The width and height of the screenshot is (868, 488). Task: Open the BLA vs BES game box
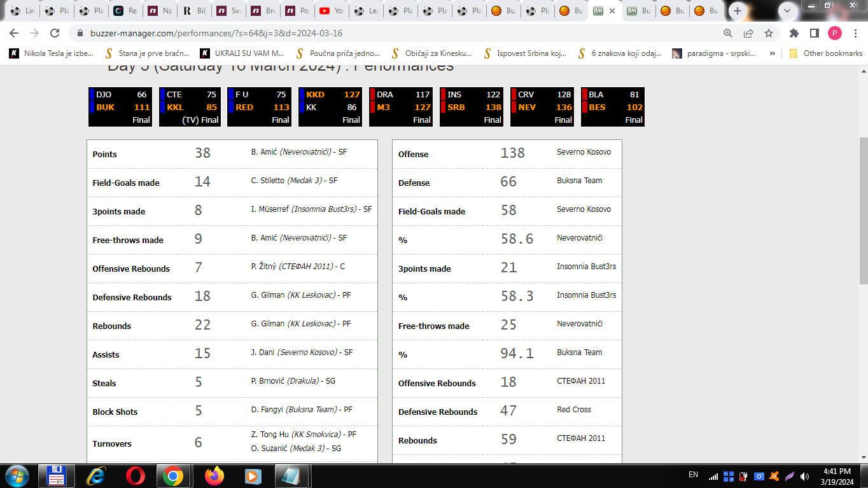(x=613, y=107)
